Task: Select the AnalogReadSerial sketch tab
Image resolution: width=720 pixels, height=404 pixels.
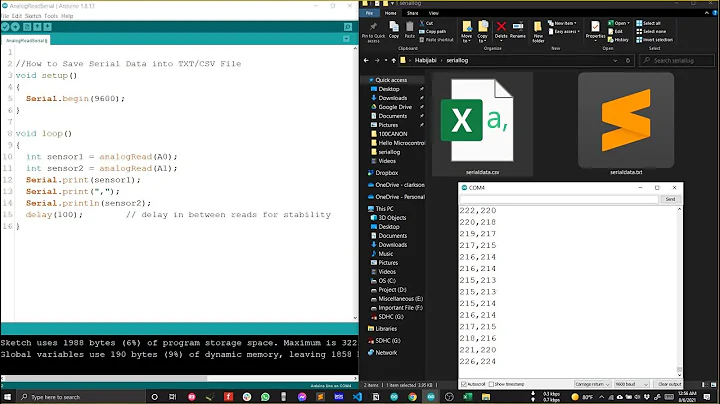Action: point(26,40)
